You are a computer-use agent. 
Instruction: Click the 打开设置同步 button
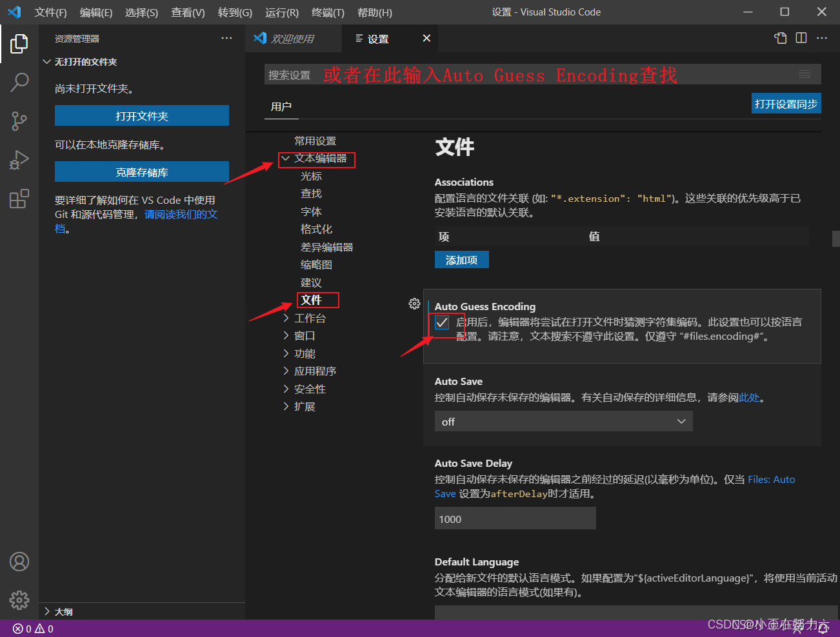(x=786, y=104)
